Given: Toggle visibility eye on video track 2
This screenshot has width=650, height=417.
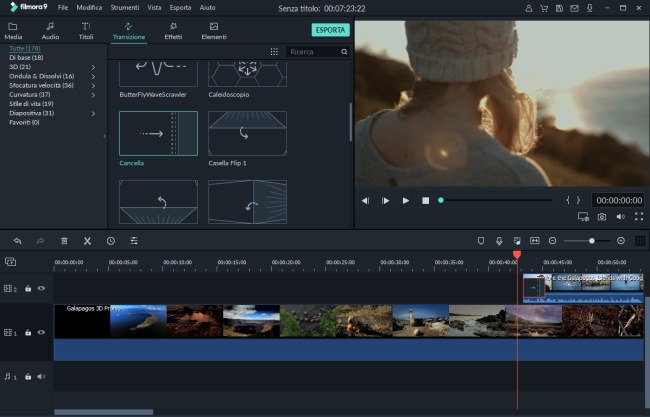Looking at the screenshot, I should [41, 288].
